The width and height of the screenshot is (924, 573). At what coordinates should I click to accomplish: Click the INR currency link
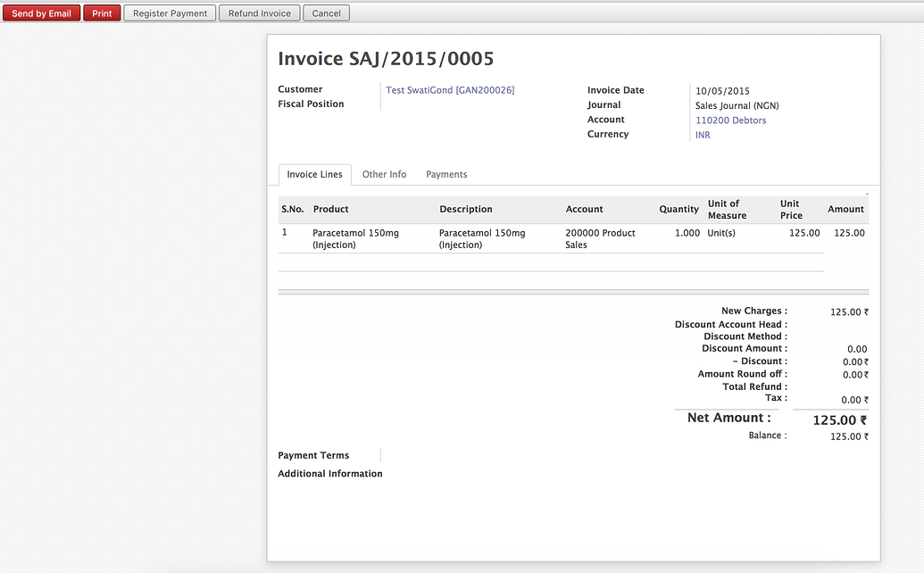pyautogui.click(x=703, y=136)
